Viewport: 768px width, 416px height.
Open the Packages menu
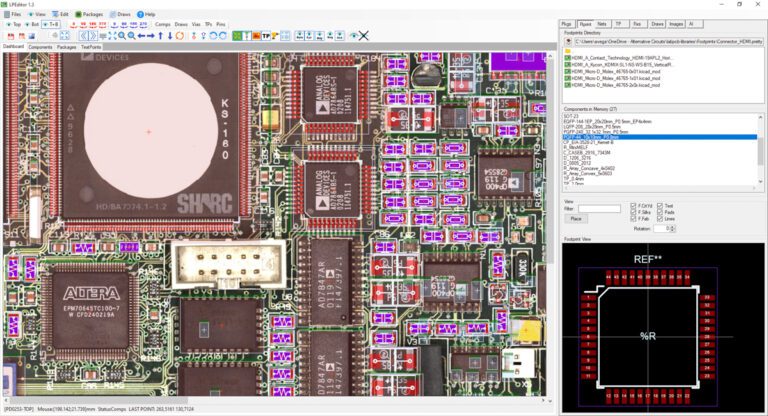(x=89, y=14)
